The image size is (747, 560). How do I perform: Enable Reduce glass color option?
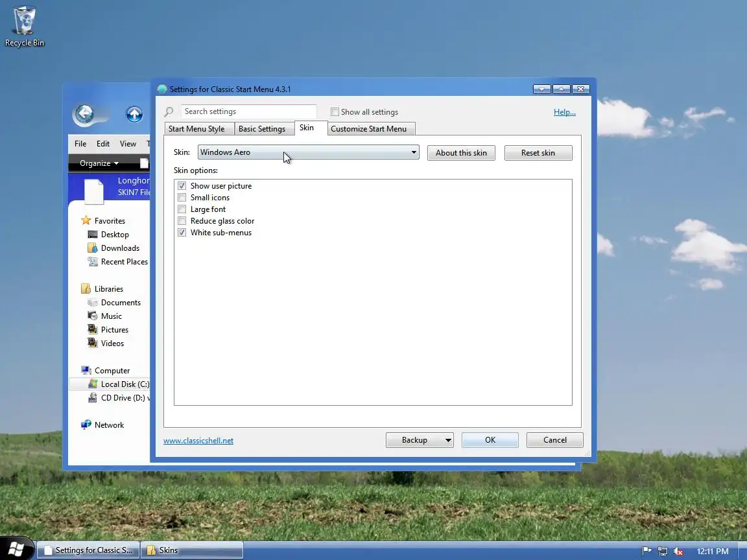[182, 220]
